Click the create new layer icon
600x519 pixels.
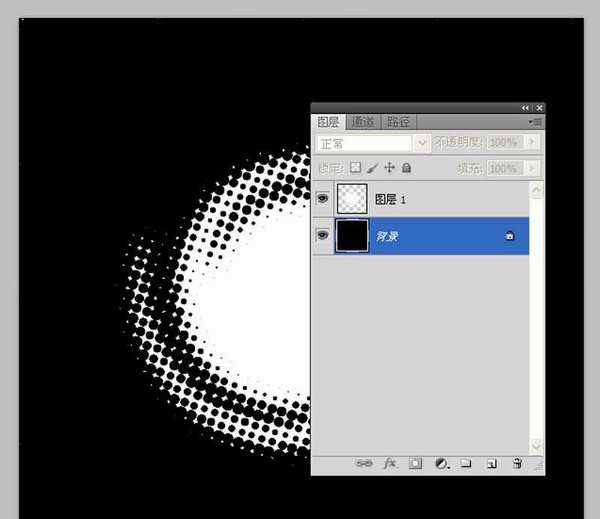click(491, 464)
